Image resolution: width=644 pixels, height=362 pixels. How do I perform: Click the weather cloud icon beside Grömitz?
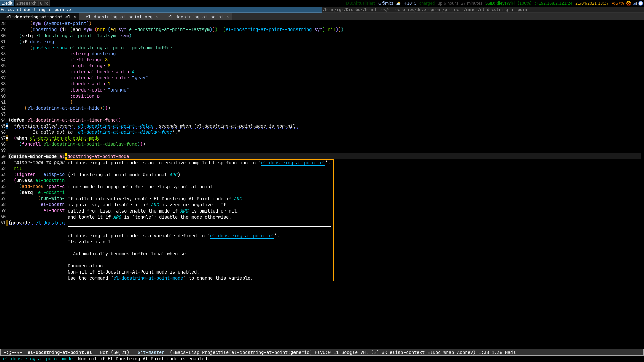(x=398, y=3)
